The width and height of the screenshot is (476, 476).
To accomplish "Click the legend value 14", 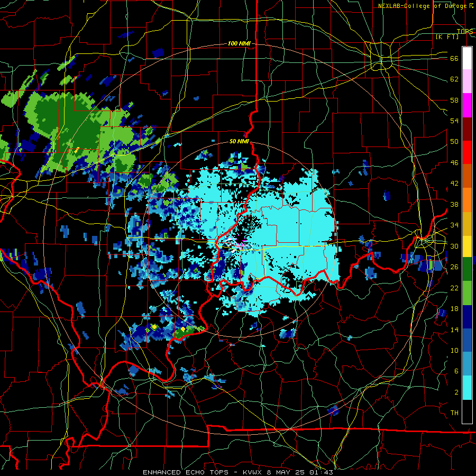I will coord(454,329).
